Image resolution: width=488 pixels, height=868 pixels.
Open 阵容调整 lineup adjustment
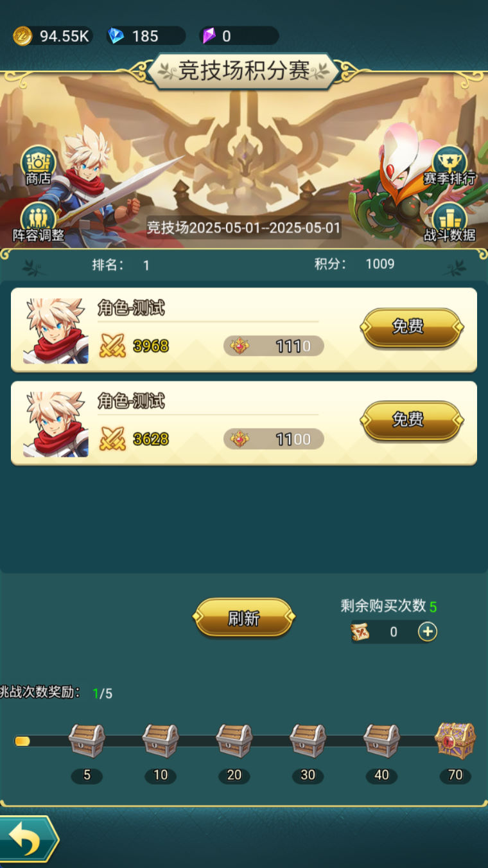pyautogui.click(x=39, y=222)
